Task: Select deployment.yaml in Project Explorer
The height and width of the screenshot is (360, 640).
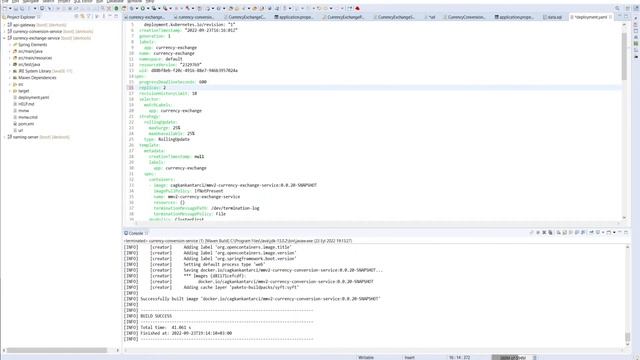Action: point(33,98)
